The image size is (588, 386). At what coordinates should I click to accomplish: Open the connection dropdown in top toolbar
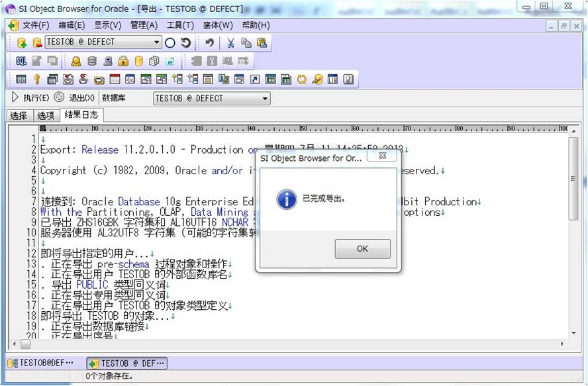pyautogui.click(x=156, y=42)
